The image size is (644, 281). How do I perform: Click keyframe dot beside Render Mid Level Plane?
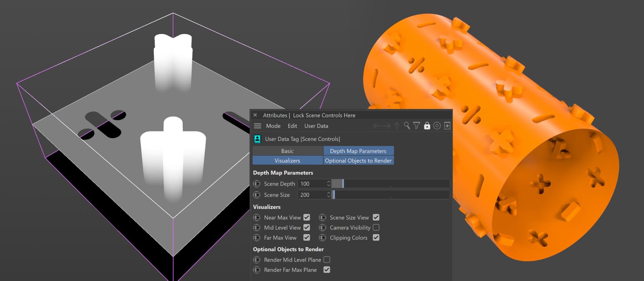257,260
